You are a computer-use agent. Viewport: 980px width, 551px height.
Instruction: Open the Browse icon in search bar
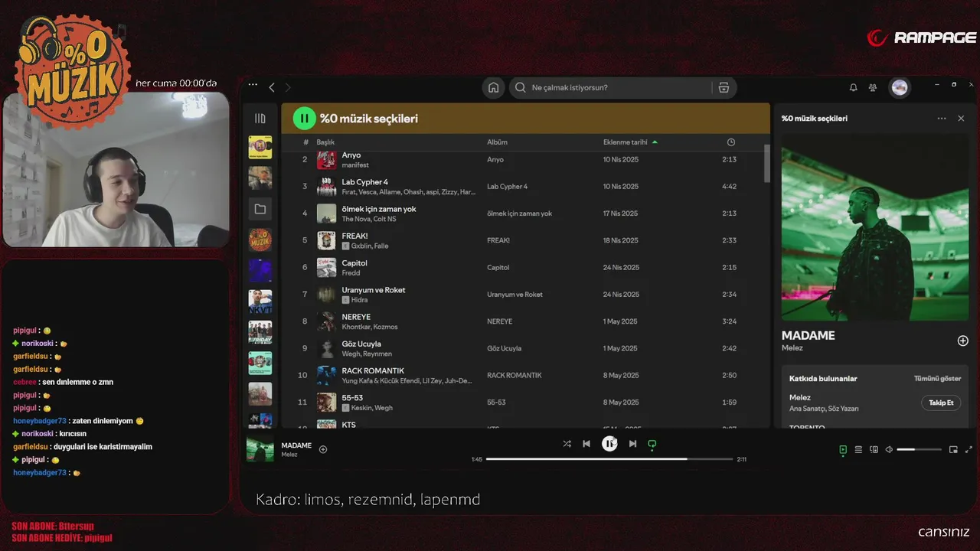pyautogui.click(x=724, y=87)
